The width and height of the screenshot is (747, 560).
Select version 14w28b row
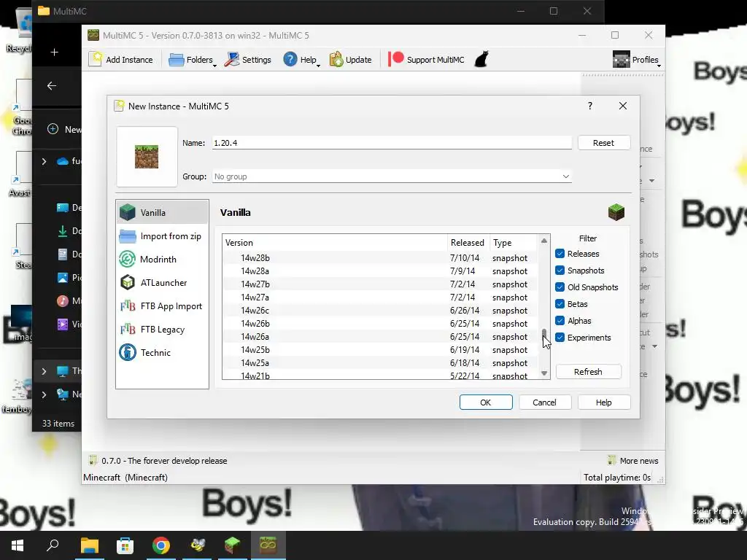380,258
